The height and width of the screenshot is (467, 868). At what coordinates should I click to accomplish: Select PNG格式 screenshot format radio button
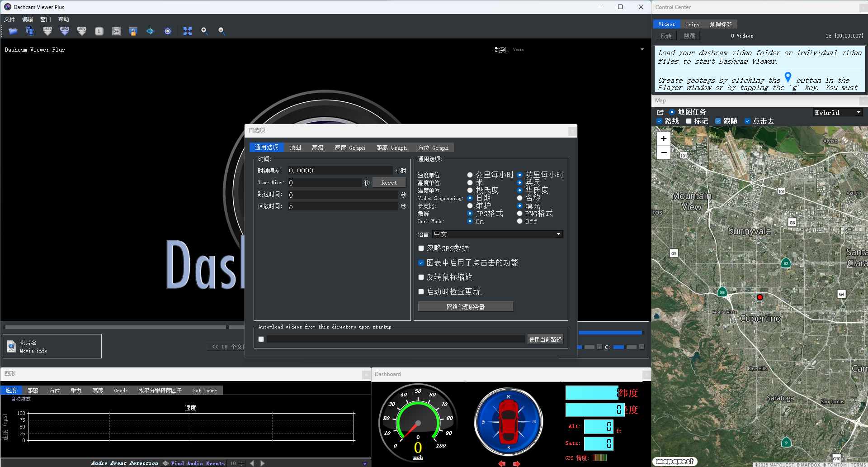(519, 214)
